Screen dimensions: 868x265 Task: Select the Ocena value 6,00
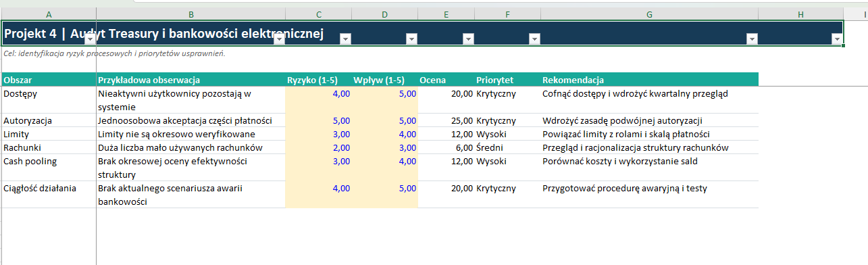click(x=446, y=147)
